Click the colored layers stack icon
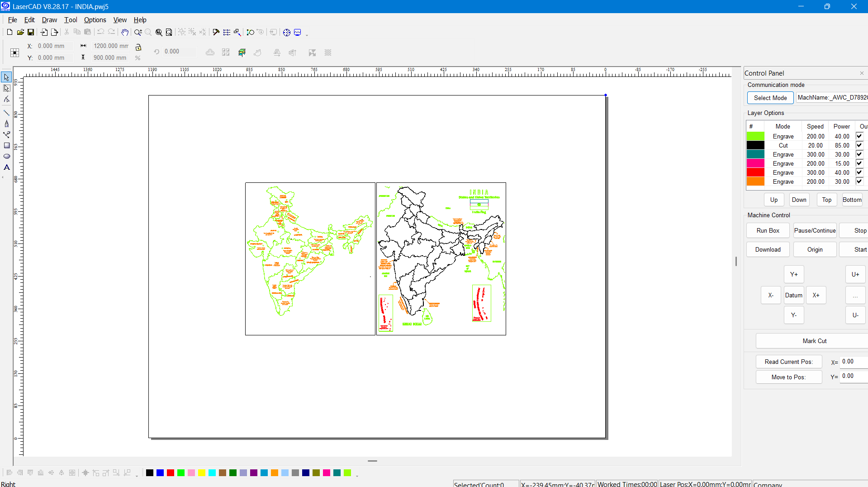 pos(242,53)
